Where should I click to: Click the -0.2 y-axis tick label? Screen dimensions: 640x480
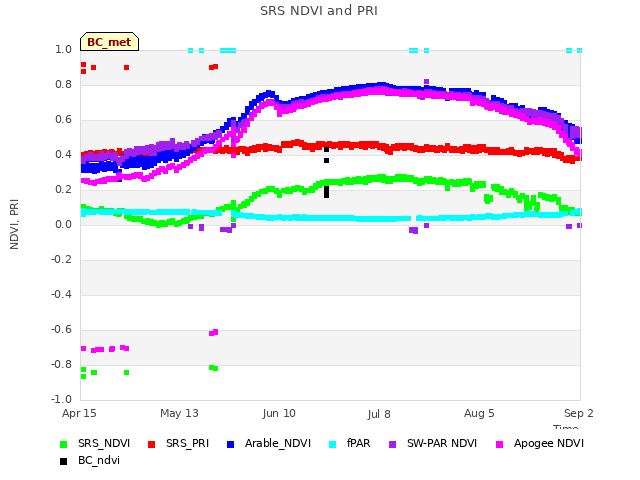61,260
